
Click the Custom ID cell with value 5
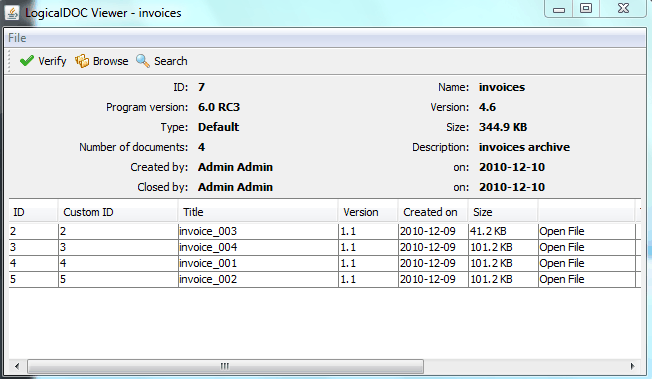pyautogui.click(x=118, y=279)
